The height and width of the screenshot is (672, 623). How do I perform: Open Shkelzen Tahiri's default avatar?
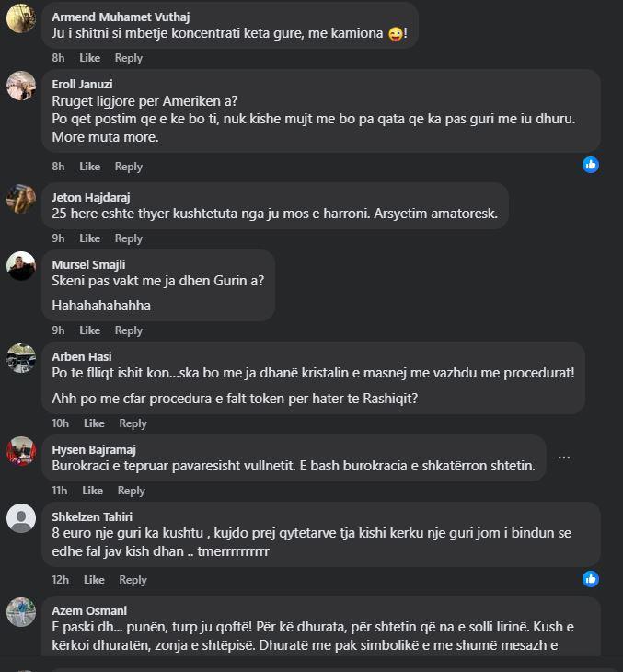[21, 518]
